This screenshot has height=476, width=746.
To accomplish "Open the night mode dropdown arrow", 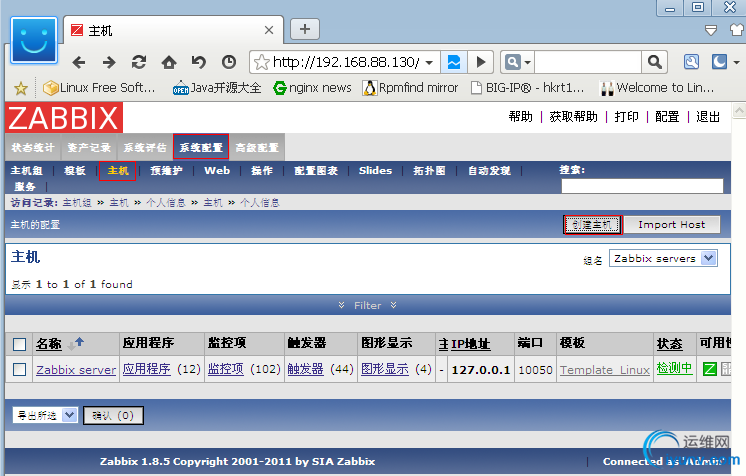I will click(x=736, y=62).
